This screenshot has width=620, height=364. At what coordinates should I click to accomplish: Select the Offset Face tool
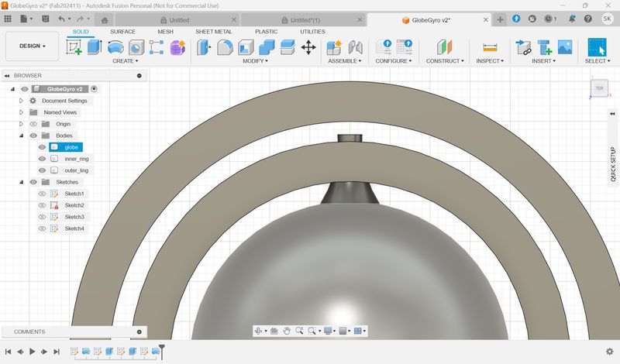288,47
